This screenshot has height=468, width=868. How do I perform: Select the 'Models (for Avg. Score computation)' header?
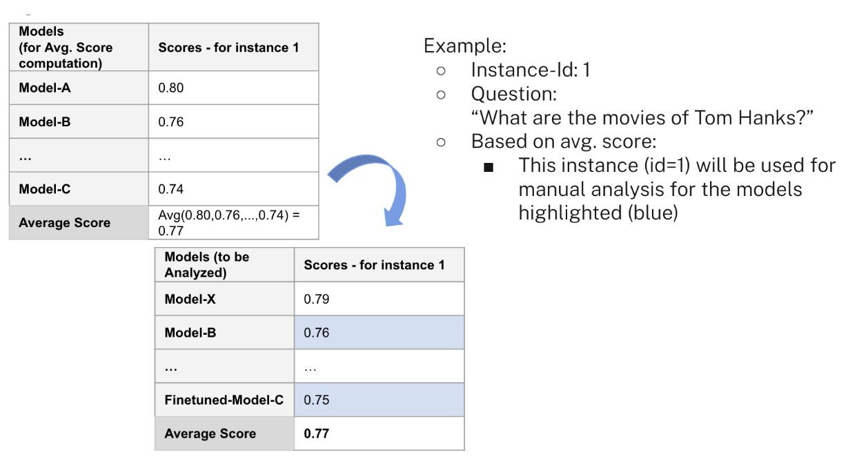point(79,47)
